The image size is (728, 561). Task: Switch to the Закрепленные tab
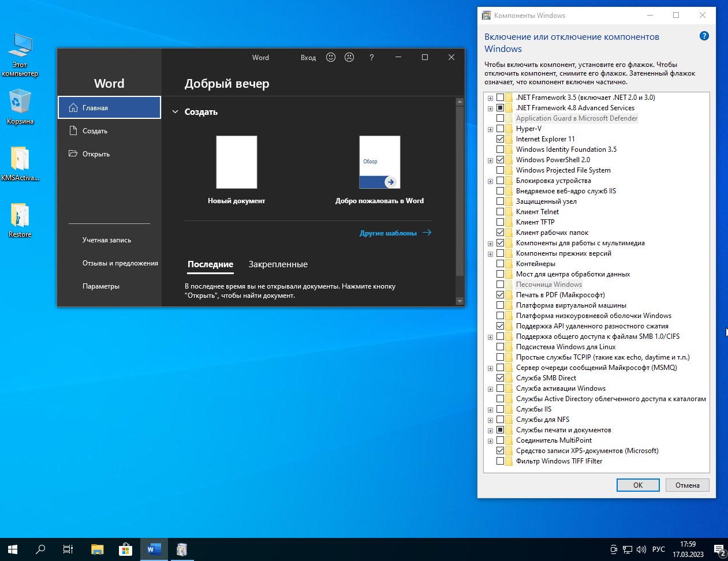(x=278, y=263)
